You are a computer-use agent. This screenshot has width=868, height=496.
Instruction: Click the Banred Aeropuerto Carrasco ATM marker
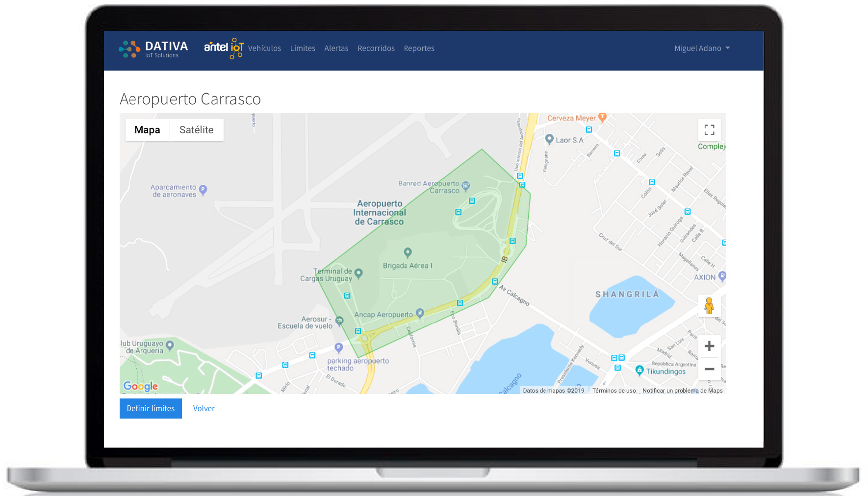pyautogui.click(x=466, y=186)
